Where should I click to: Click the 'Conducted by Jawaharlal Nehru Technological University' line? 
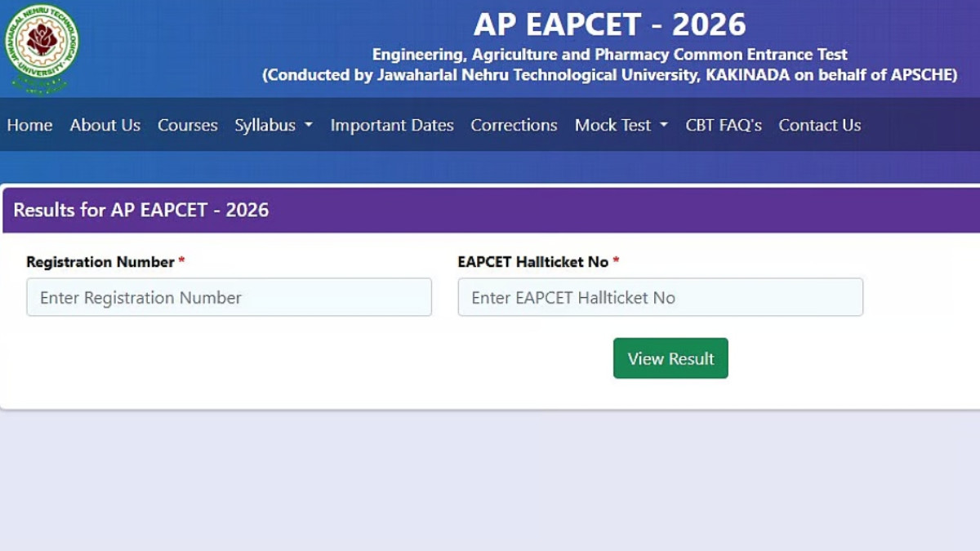click(610, 75)
